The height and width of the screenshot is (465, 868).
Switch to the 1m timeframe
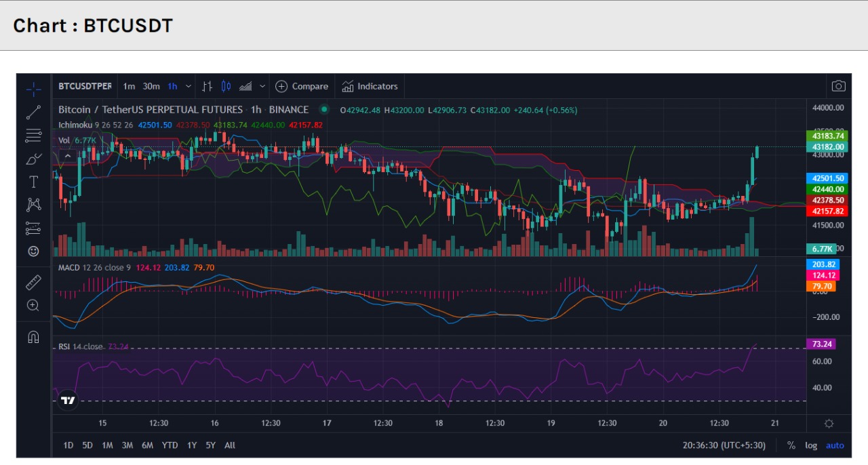129,86
